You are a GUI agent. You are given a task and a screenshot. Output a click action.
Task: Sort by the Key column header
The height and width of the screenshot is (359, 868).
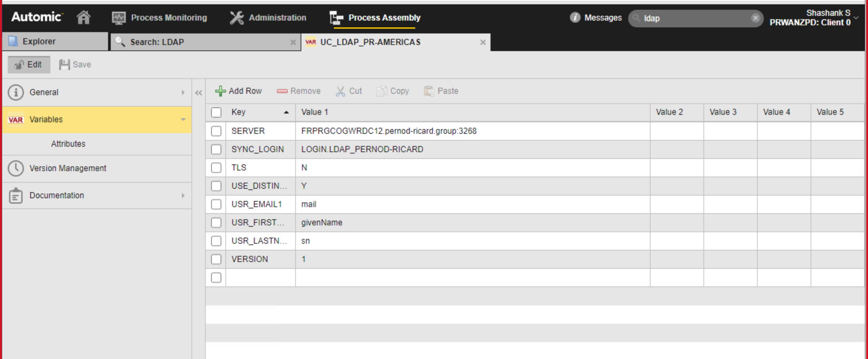tap(260, 112)
